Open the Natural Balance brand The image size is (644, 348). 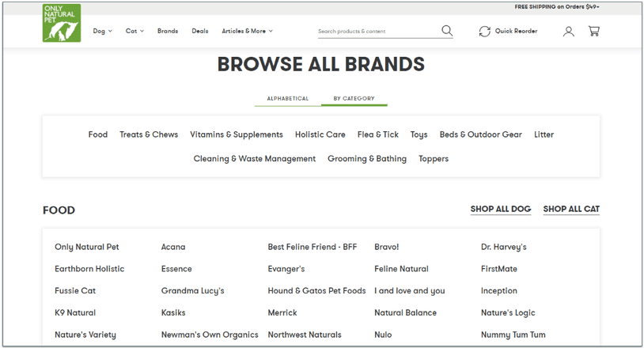pyautogui.click(x=405, y=312)
